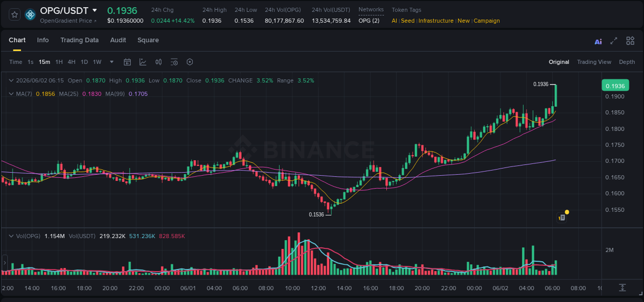644x302 pixels.
Task: Open the OPG (2) networks info
Action: click(369, 21)
